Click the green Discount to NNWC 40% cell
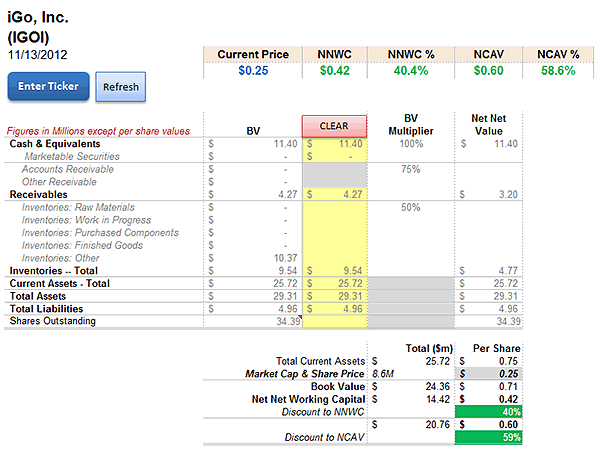The width and height of the screenshot is (600, 452). coord(490,411)
